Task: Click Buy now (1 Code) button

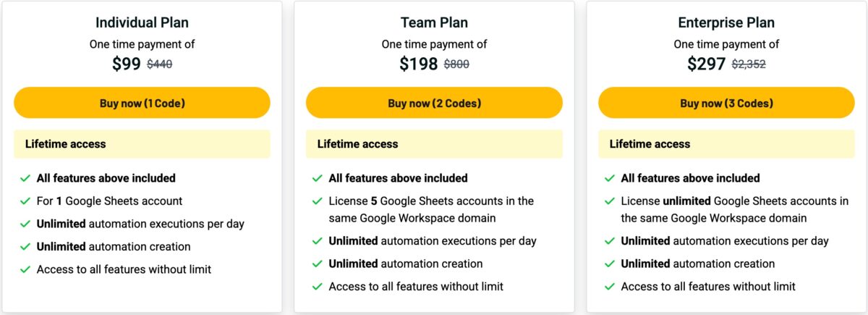Action: 142,103
